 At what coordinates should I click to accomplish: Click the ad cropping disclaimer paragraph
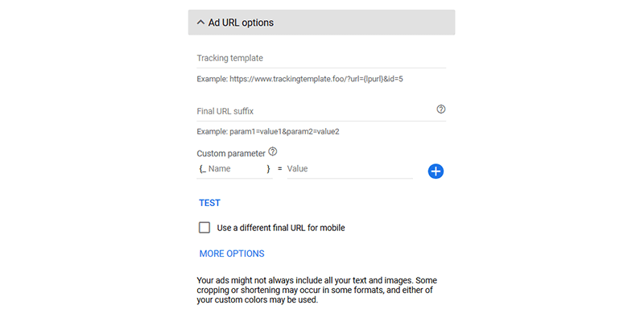pos(318,291)
